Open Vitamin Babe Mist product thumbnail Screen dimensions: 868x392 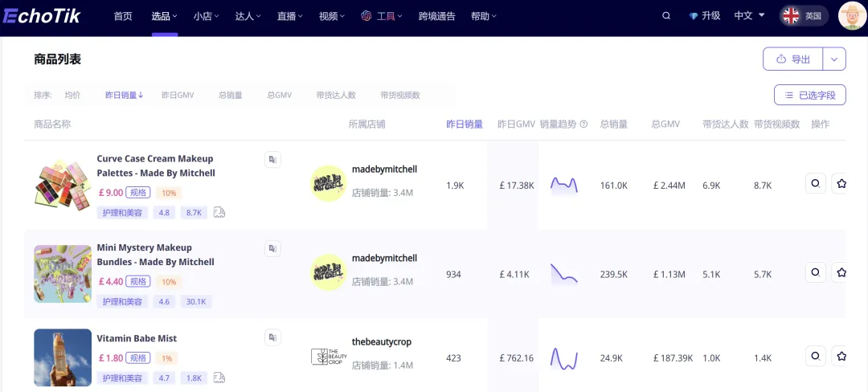coord(63,357)
